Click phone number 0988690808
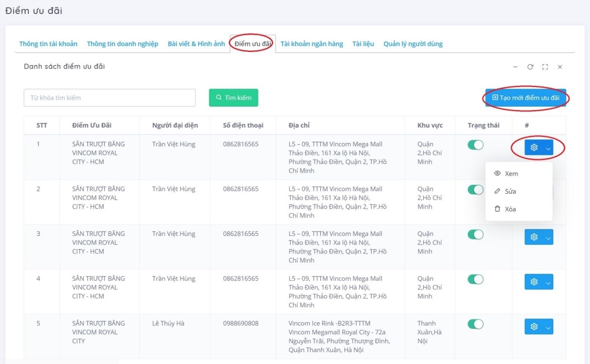Viewport: 590px width, 364px height. tap(241, 323)
